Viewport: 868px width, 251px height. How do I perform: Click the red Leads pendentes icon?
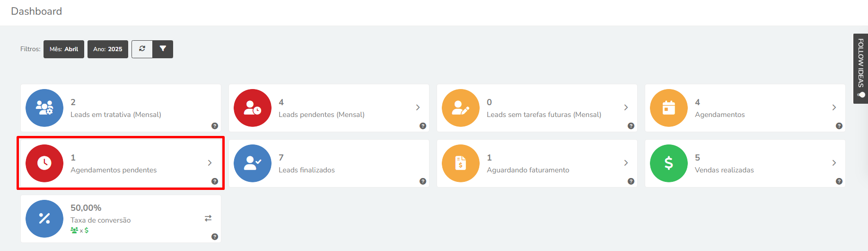pos(253,108)
